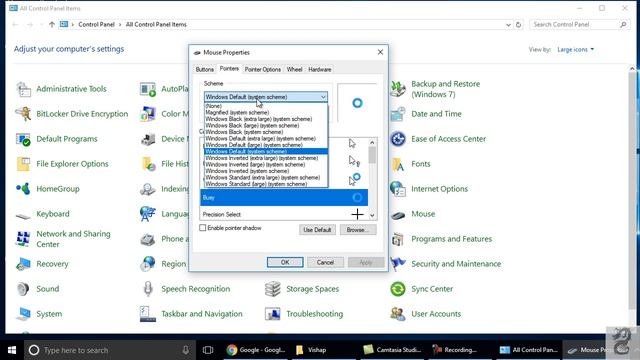Open Programs and Features icon
This screenshot has width=640, height=360.
398,239
